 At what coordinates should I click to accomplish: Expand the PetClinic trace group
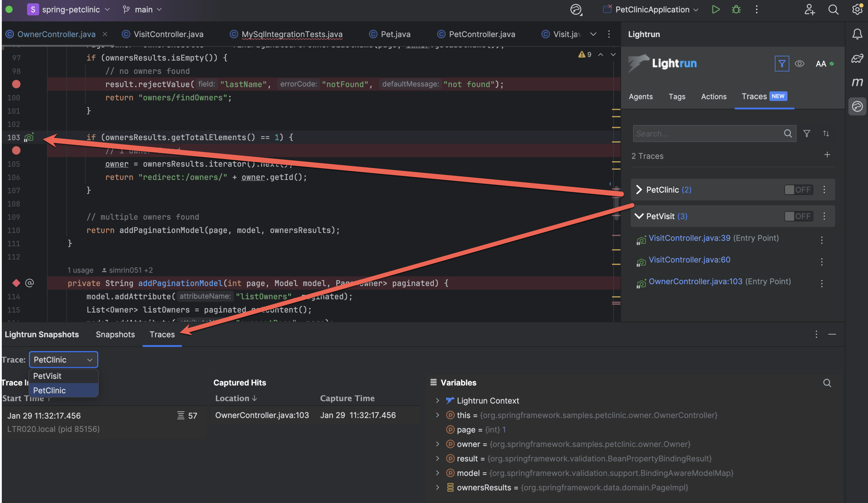point(639,190)
